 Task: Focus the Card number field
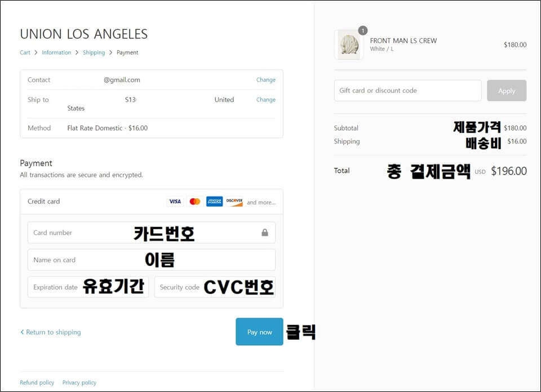152,233
